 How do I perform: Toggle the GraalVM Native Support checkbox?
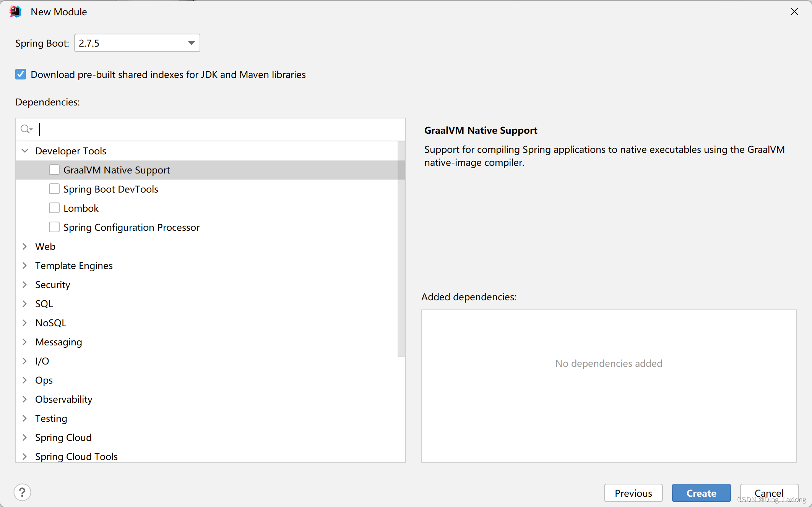54,170
